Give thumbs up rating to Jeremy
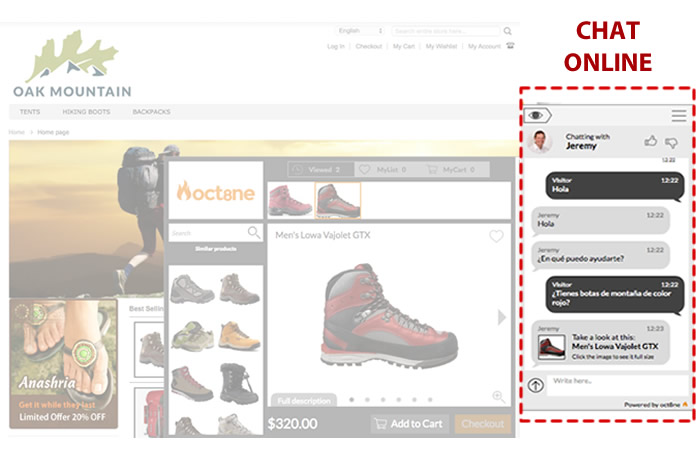 (x=650, y=142)
